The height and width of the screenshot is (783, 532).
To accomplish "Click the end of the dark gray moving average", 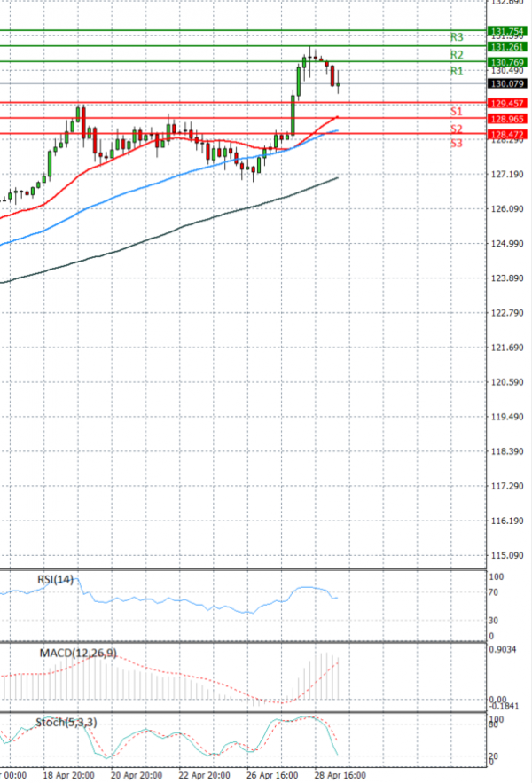I will pos(338,177).
